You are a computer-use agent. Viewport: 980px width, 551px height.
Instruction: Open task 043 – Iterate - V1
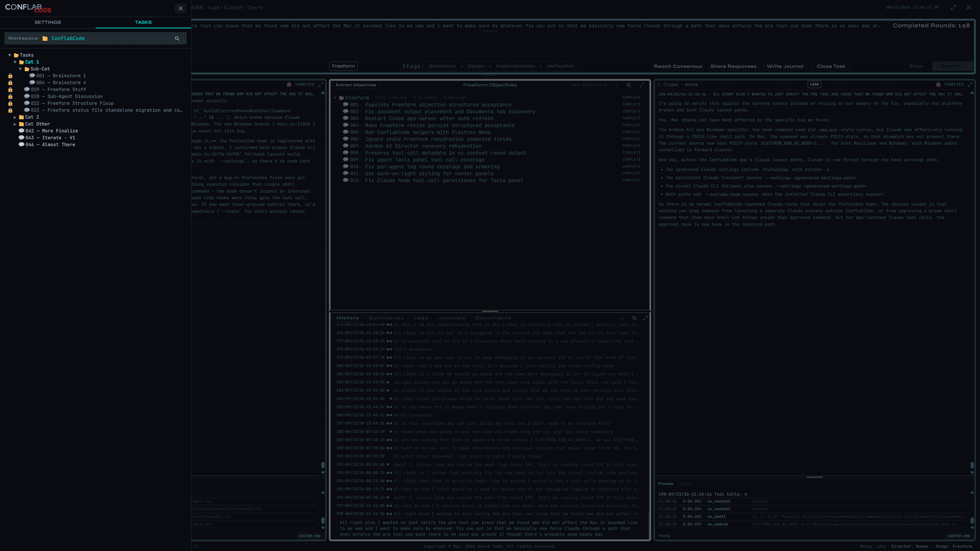coord(50,138)
